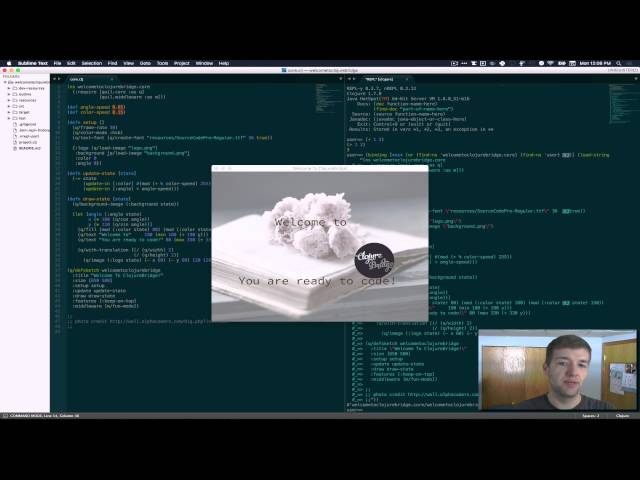Open the Find menu
The image size is (640, 480).
(x=112, y=63)
